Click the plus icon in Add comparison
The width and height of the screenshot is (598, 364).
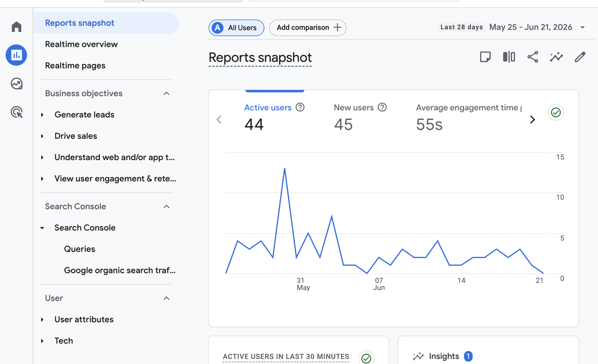[337, 28]
